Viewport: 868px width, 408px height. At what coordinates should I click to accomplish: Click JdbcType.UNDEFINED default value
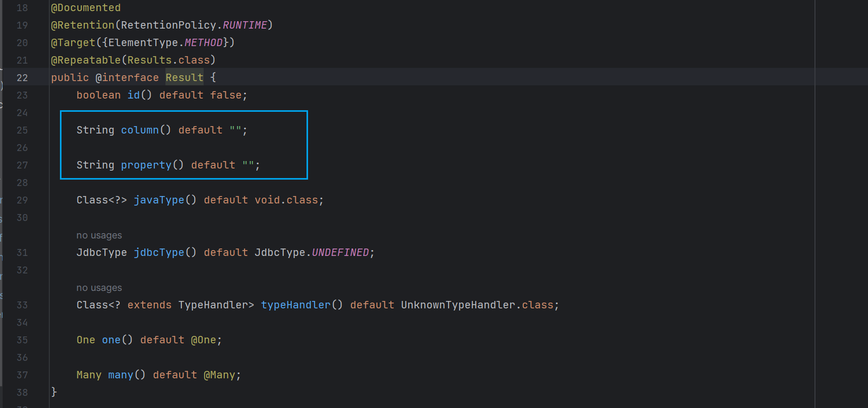pyautogui.click(x=312, y=252)
